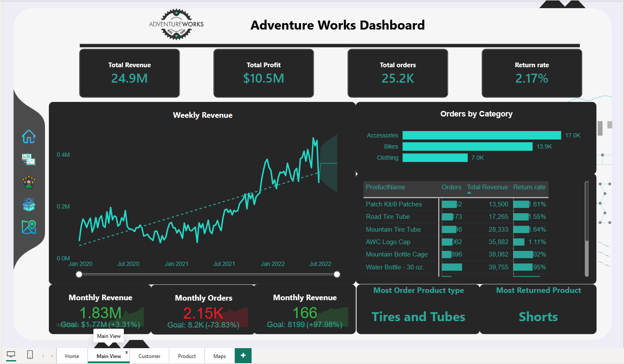Select the Return rate 2.17% card
The height and width of the screenshot is (364, 624).
(x=532, y=73)
